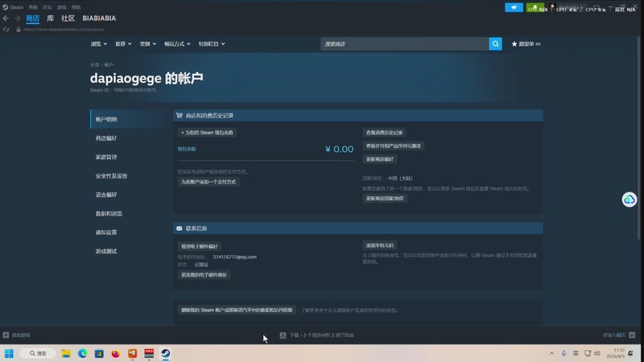
Task: Open the wishlist with the star icon
Action: (x=514, y=44)
